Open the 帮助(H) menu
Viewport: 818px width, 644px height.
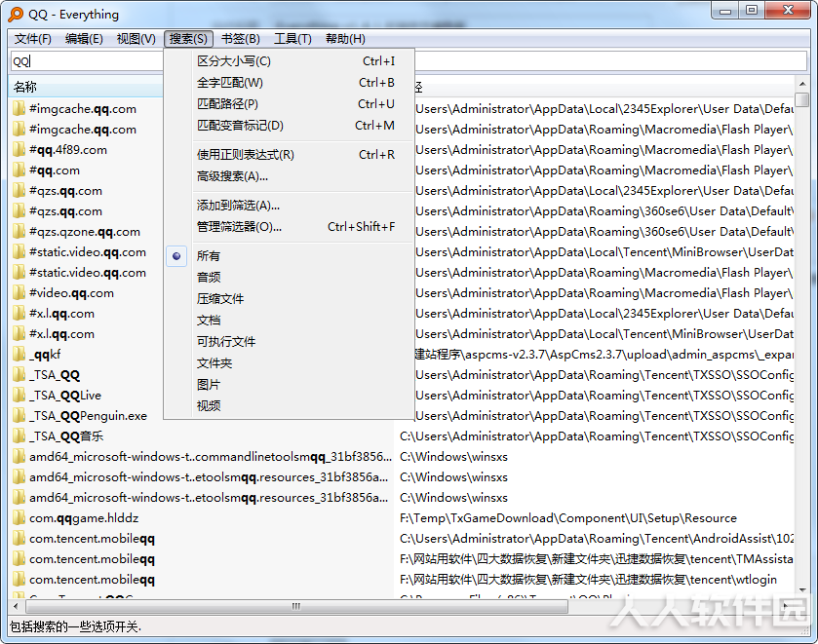(345, 39)
